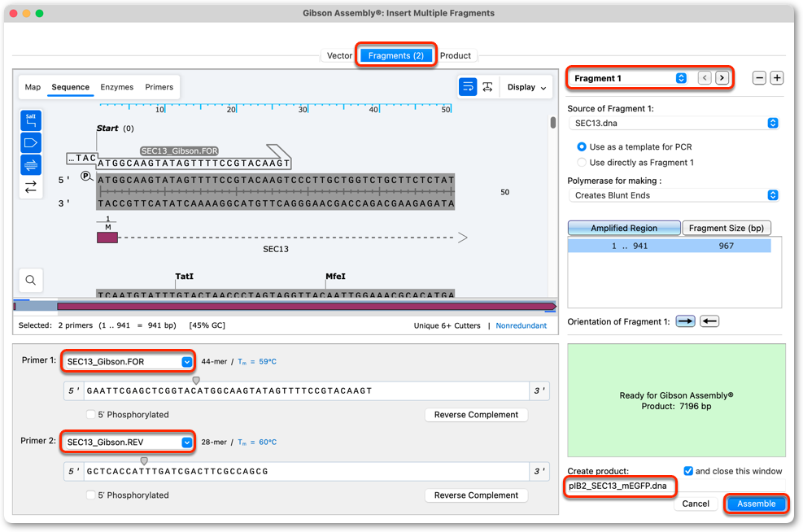Click the Amplified Region column header
Image resolution: width=803 pixels, height=532 pixels.
pos(624,228)
